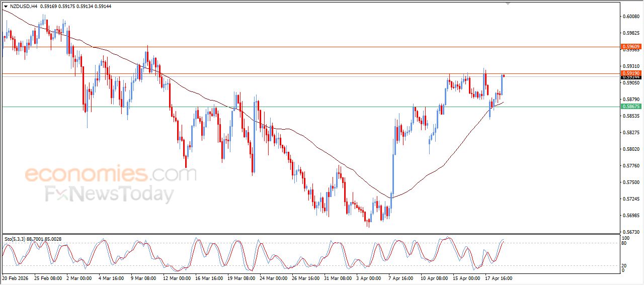Screen dimensions: 644x285
Task: Click the green 0.58675 price tag
Action: [630, 107]
